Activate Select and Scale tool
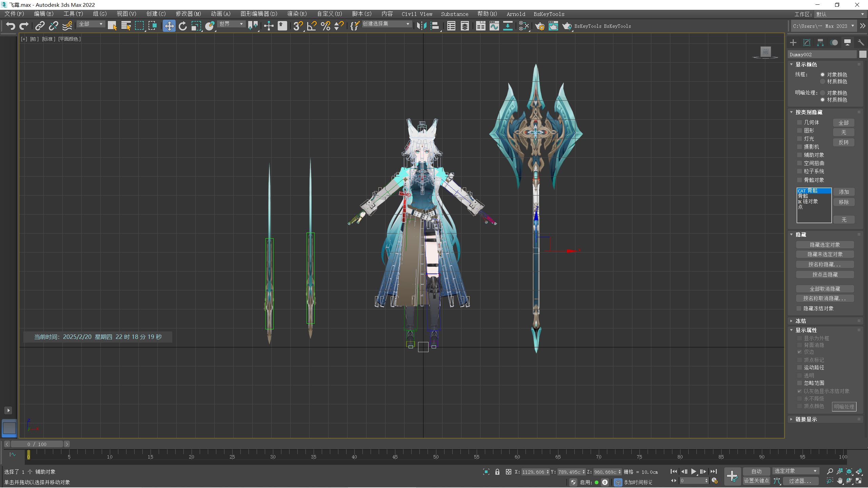868x488 pixels. tap(196, 26)
